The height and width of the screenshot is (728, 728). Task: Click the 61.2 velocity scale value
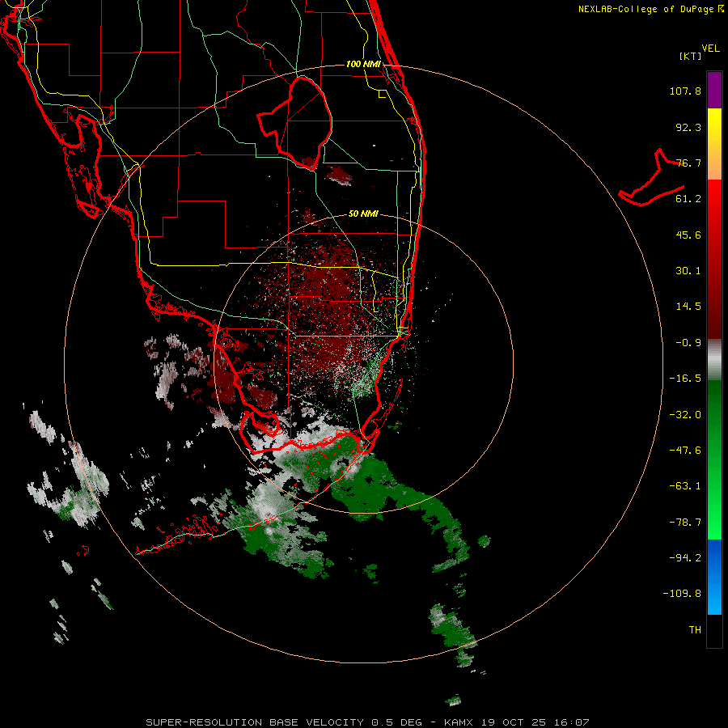point(688,199)
